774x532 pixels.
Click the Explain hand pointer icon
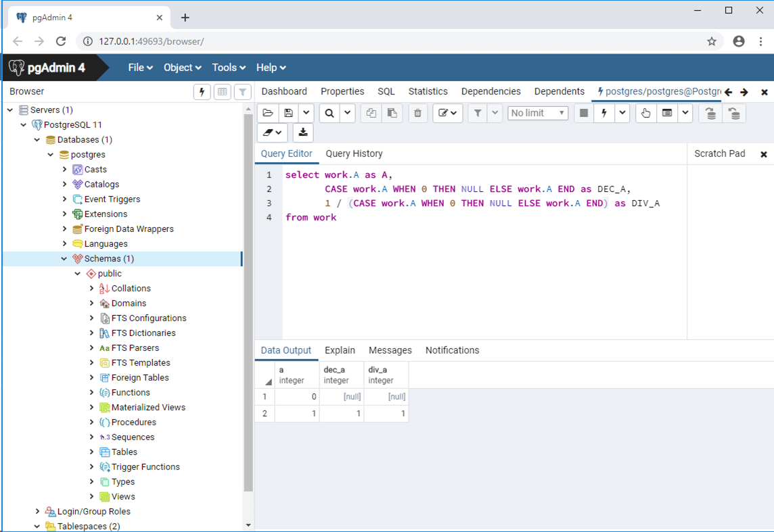point(645,113)
